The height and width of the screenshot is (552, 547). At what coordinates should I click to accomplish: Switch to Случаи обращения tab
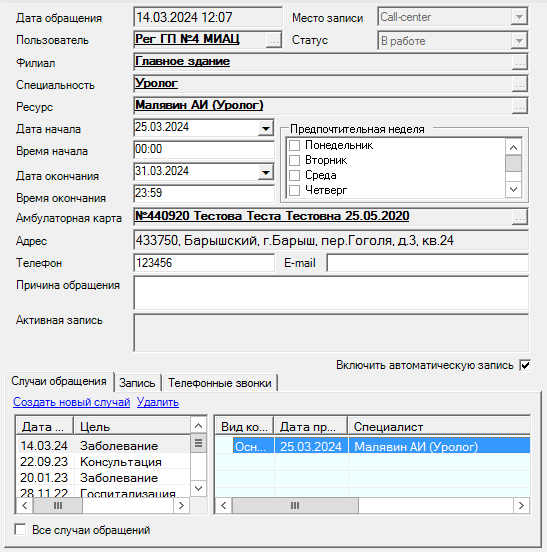[59, 381]
